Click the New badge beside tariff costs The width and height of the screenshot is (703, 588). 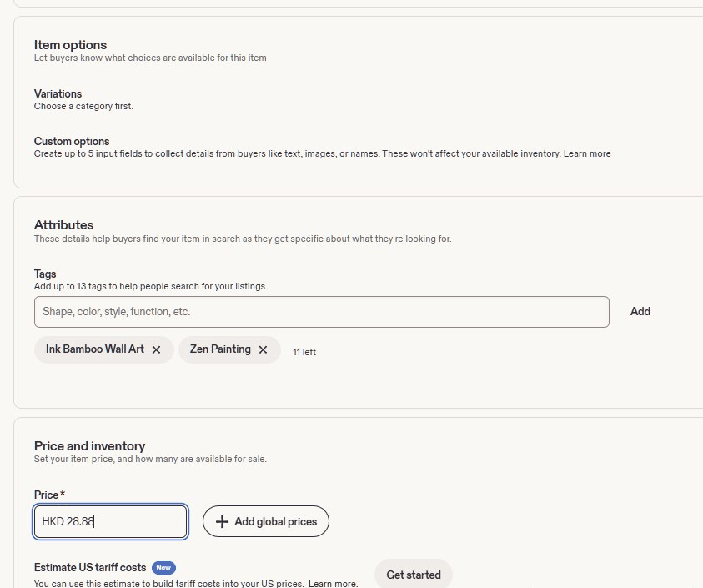[x=163, y=567]
